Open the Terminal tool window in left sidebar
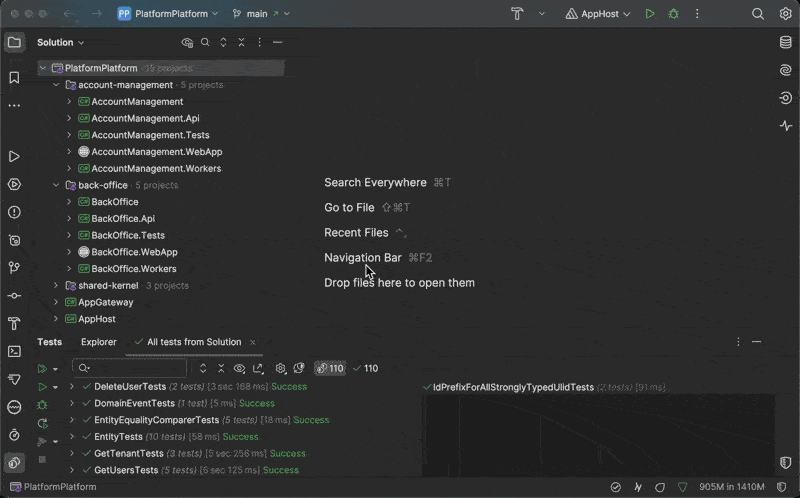Viewport: 800px width, 498px height. point(14,351)
